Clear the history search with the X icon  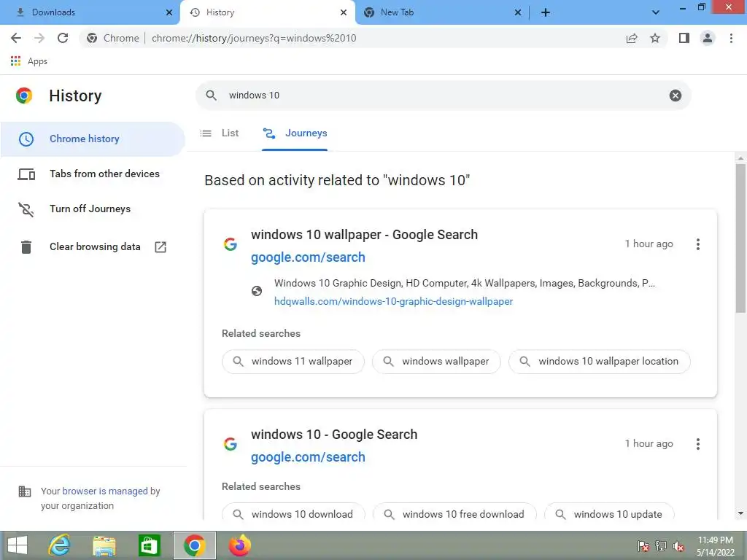[x=675, y=96]
